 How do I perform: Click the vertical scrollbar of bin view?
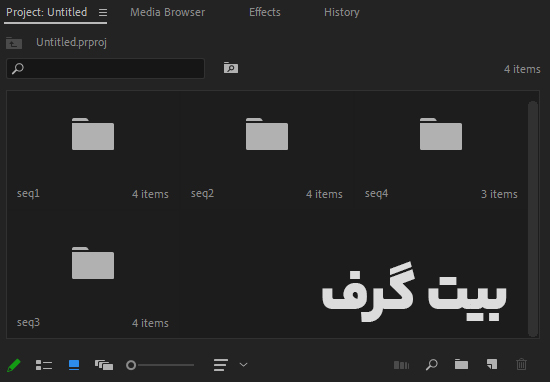533,219
